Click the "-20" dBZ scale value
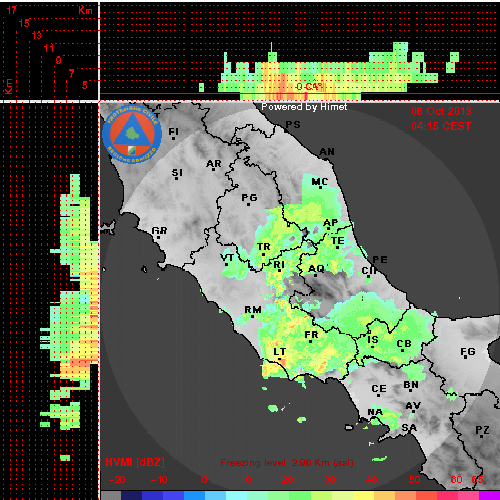This screenshot has height=500, width=500. pos(117,480)
